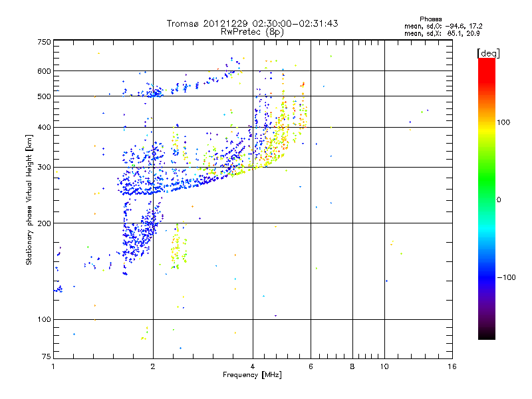Click the '400' height axis tick label

click(x=45, y=128)
